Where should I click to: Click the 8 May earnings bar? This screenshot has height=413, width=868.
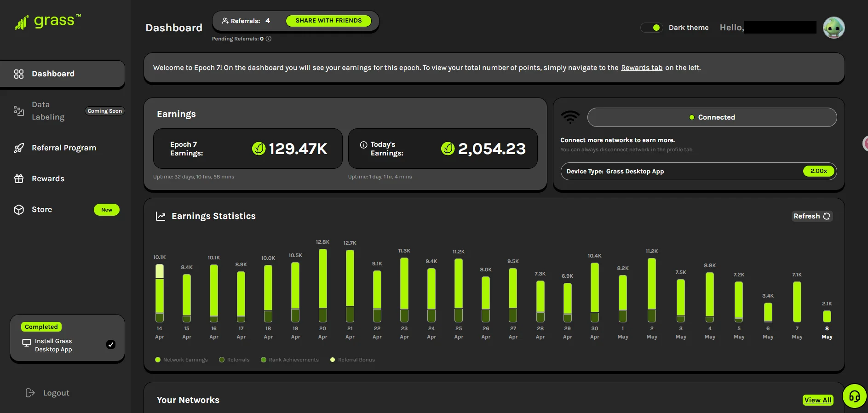827,316
